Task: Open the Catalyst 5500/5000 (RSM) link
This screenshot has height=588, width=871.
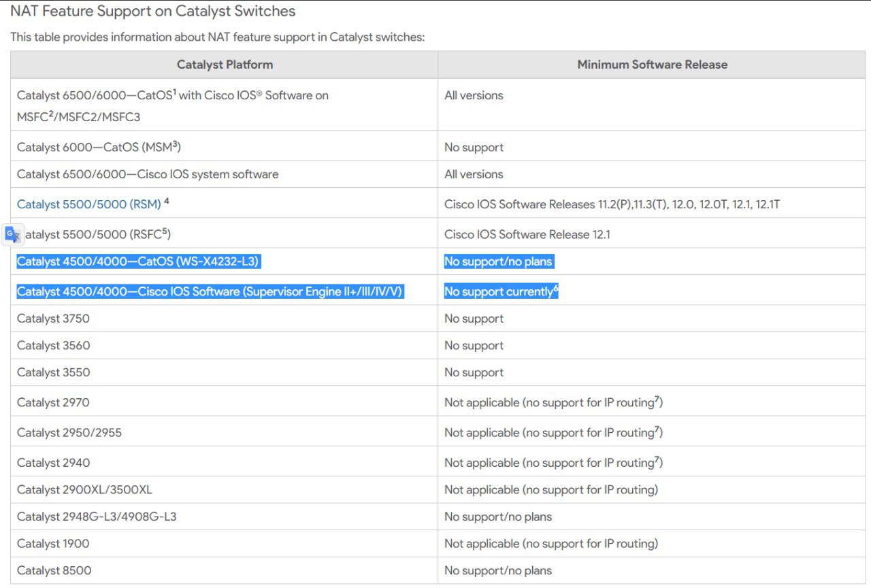Action: [x=89, y=204]
